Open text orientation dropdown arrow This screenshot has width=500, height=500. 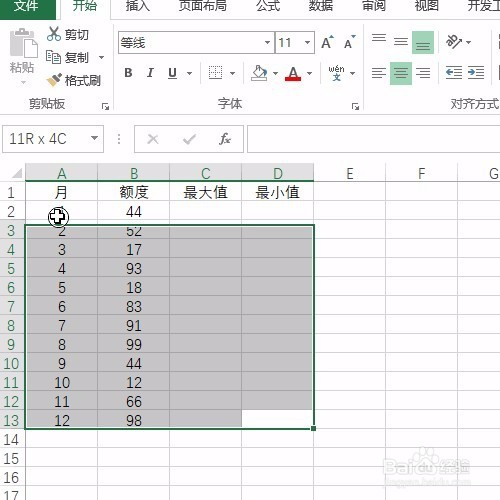468,42
